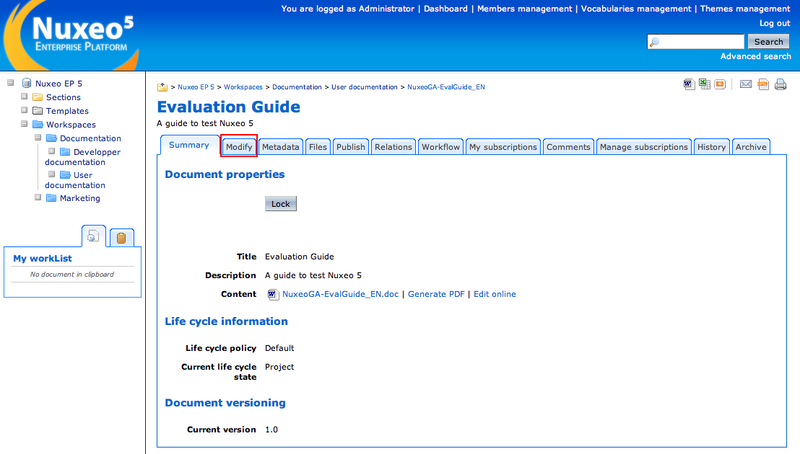Click Edit online link
800x454 pixels.
coord(495,294)
